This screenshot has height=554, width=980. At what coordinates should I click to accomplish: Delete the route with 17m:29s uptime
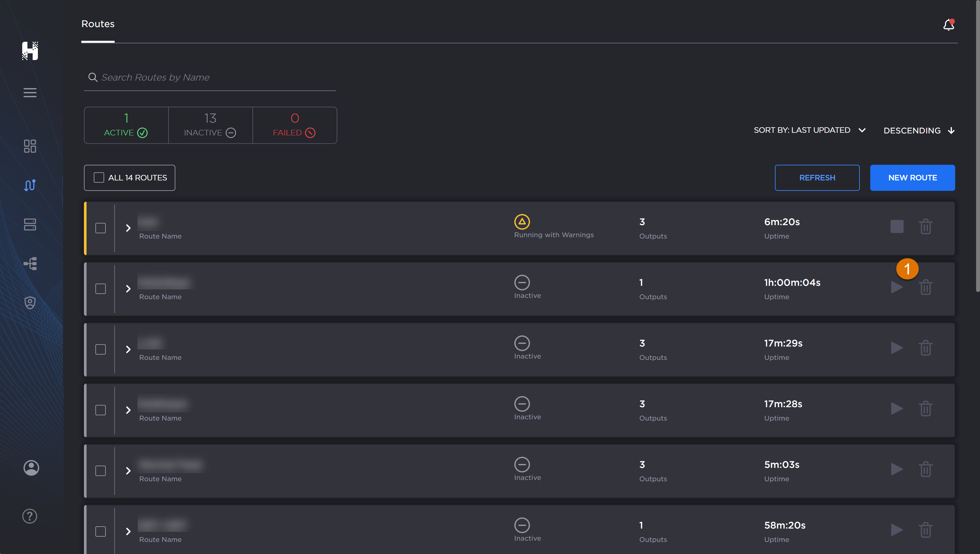(925, 347)
